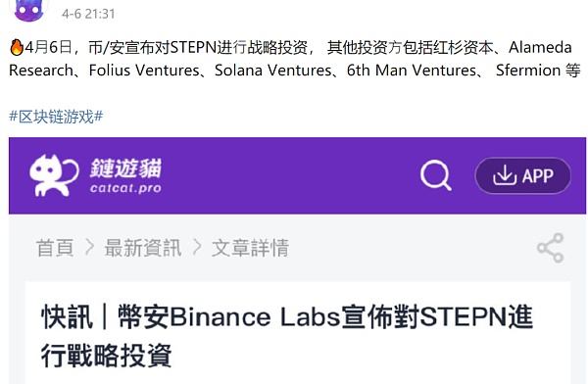
Task: Open the purple user avatar profile
Action: pyautogui.click(x=28, y=10)
